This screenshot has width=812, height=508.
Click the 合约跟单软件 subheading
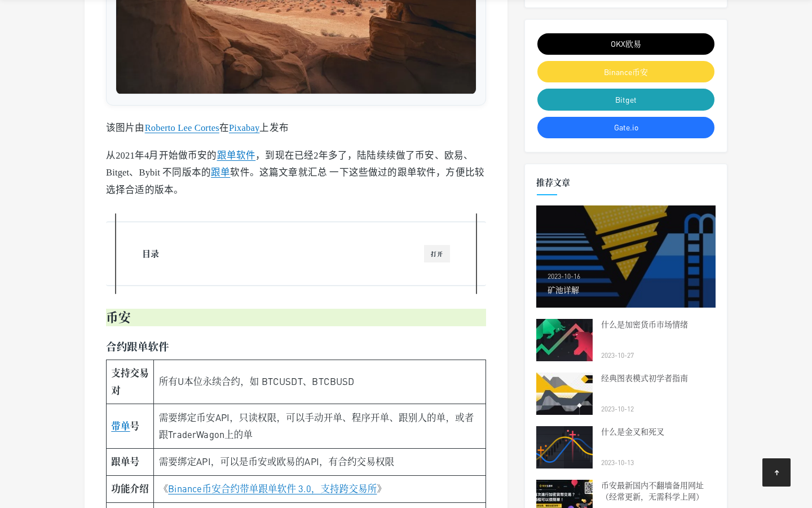pyautogui.click(x=138, y=347)
